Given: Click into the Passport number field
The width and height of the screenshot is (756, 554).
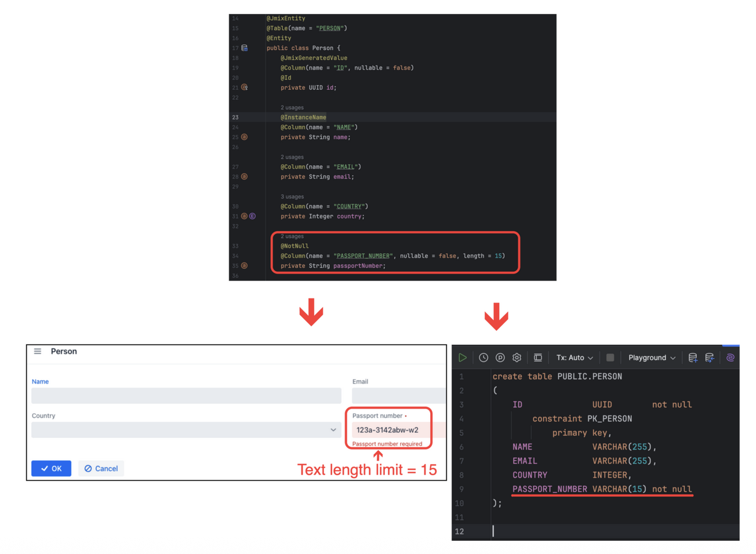Looking at the screenshot, I should click(x=389, y=430).
